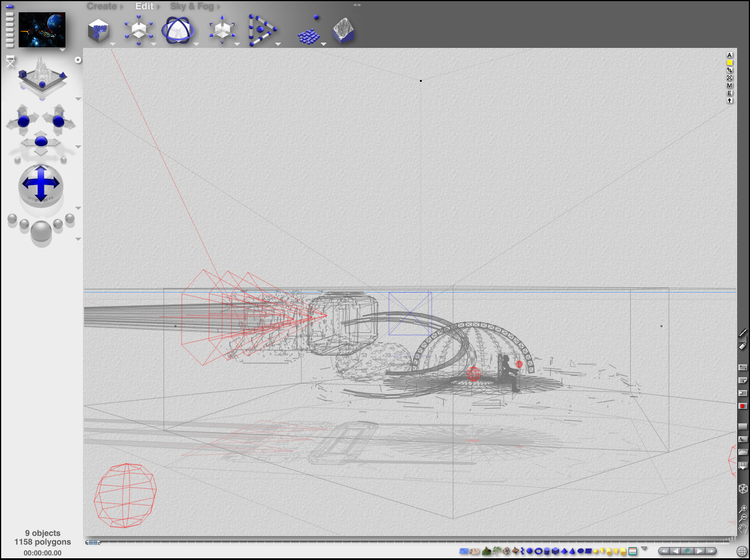Screen dimensions: 750x560
Task: Click the Align tool icon
Action: (x=261, y=30)
